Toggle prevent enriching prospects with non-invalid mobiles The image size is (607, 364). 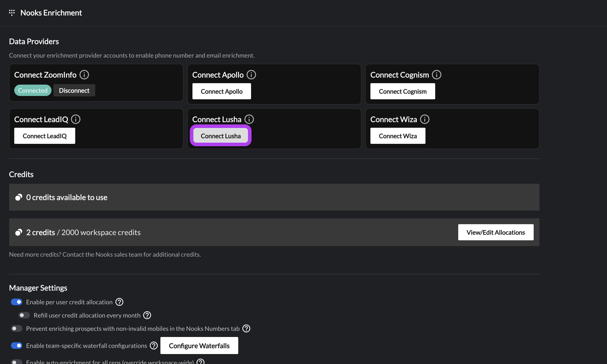pos(16,328)
